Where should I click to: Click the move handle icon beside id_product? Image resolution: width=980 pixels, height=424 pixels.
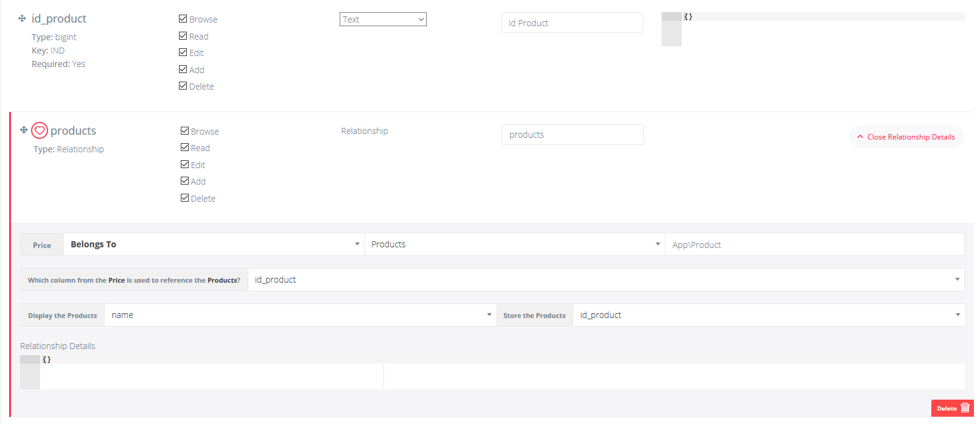tap(22, 18)
